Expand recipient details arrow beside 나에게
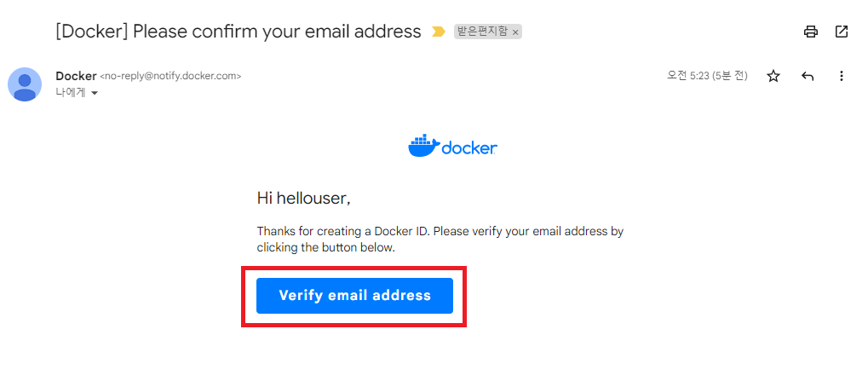The width and height of the screenshot is (868, 387). [95, 93]
